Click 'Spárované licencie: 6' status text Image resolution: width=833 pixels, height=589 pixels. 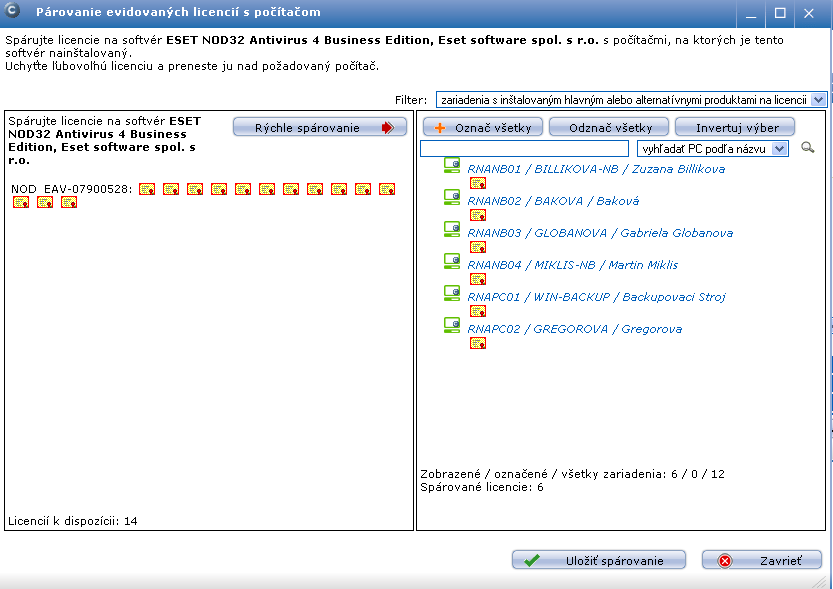click(x=482, y=487)
